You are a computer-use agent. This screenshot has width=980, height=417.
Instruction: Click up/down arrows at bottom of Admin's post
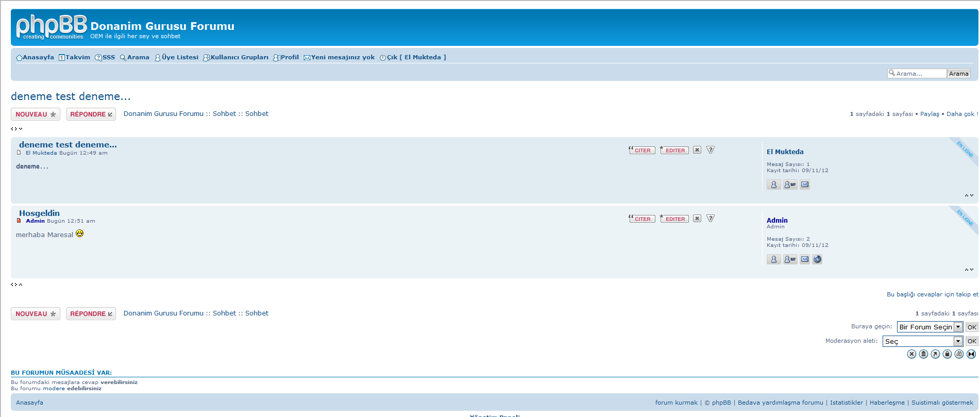click(x=969, y=270)
